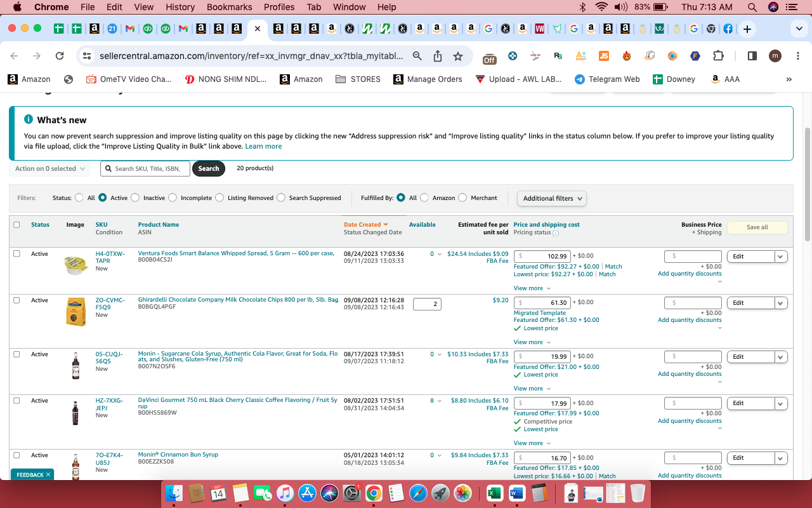
Task: Reload the Seller Central page
Action: click(60, 56)
